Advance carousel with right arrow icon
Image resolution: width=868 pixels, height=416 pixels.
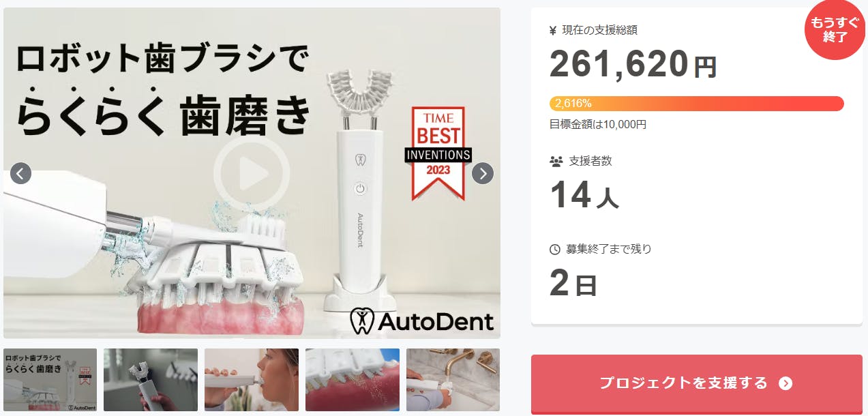point(483,173)
